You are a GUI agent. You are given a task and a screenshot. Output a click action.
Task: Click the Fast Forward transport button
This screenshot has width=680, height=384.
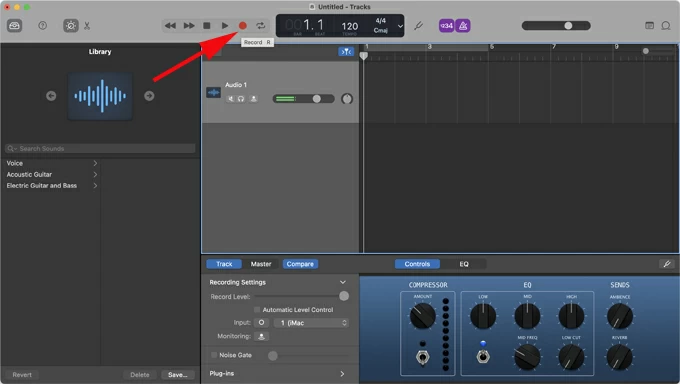coord(189,26)
